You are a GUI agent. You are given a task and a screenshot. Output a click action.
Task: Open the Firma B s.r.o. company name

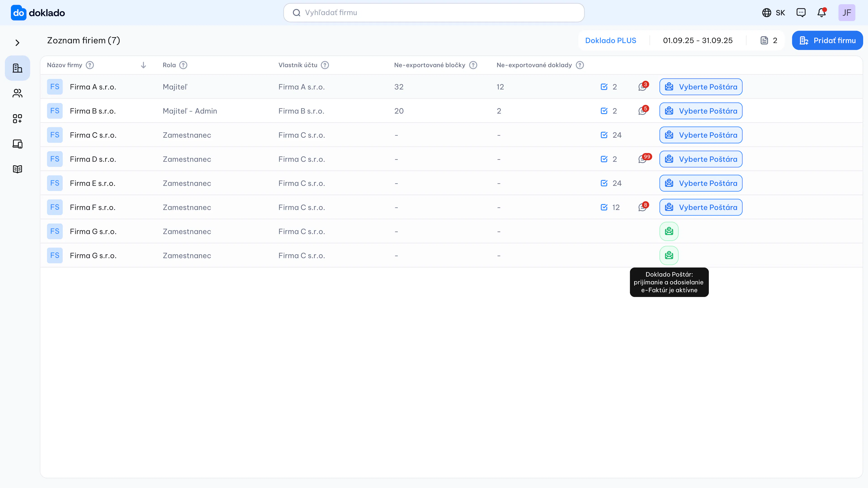tap(93, 111)
